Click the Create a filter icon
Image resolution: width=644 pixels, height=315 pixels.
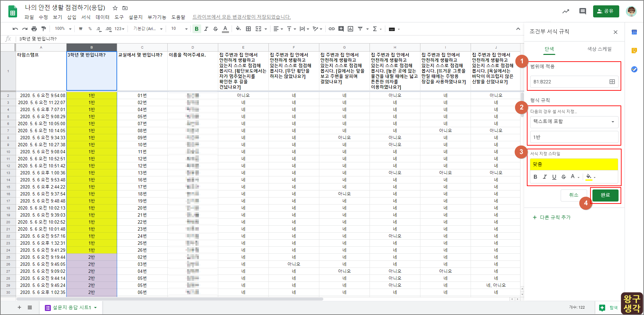(360, 29)
